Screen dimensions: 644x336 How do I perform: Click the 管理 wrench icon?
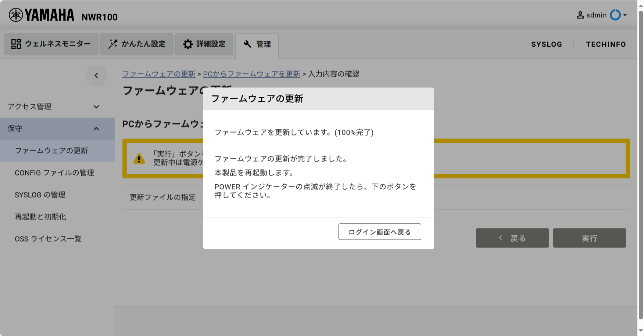[x=247, y=44]
